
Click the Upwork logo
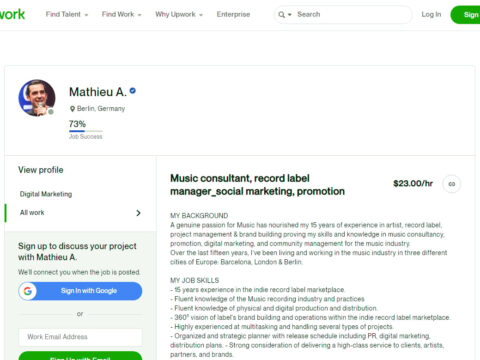pos(12,14)
